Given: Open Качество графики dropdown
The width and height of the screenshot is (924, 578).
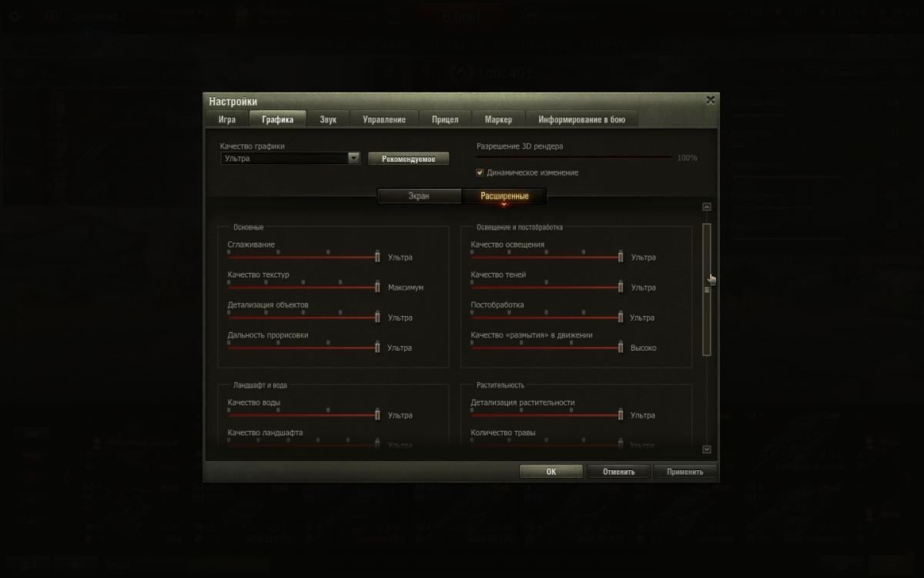Looking at the screenshot, I should click(x=290, y=158).
